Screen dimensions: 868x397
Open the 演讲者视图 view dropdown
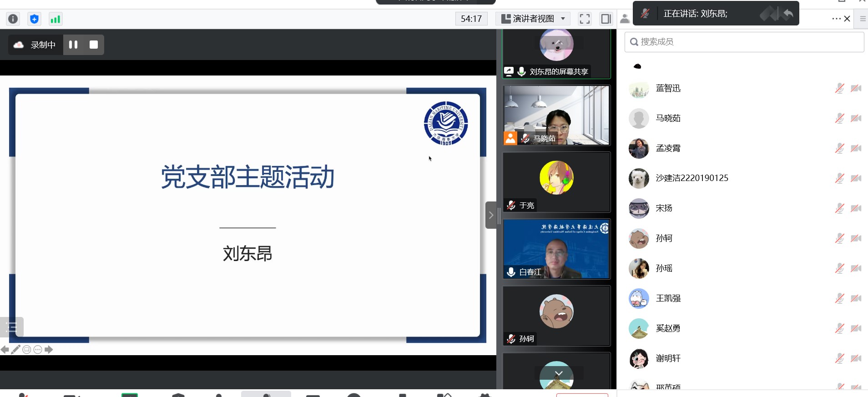click(x=533, y=19)
